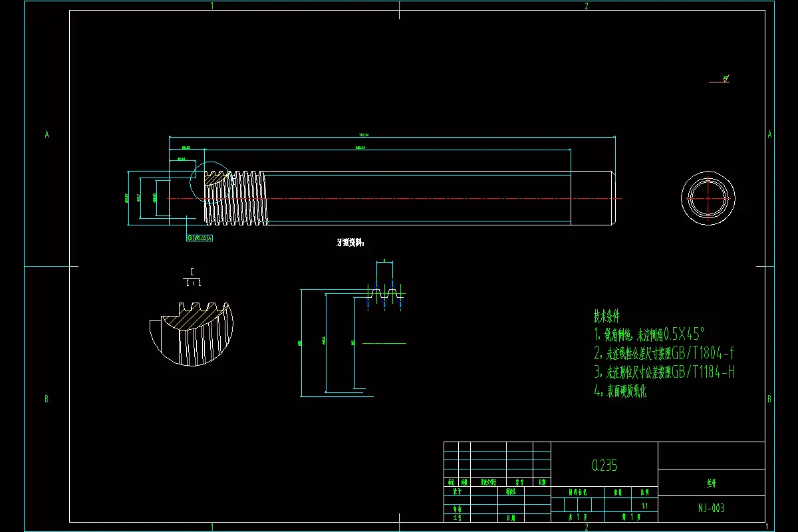
Task: Select note 1 mentioning 0.5X45° chamfer
Action: [648, 333]
